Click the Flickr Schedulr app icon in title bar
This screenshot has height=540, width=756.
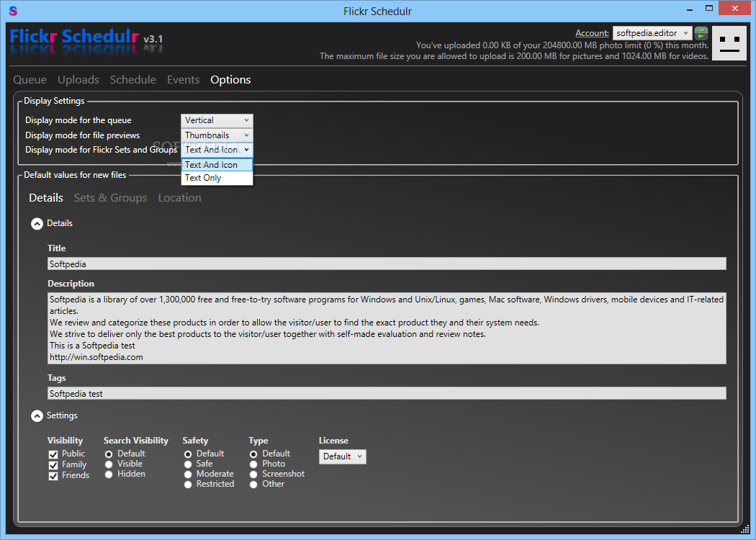pos(13,11)
